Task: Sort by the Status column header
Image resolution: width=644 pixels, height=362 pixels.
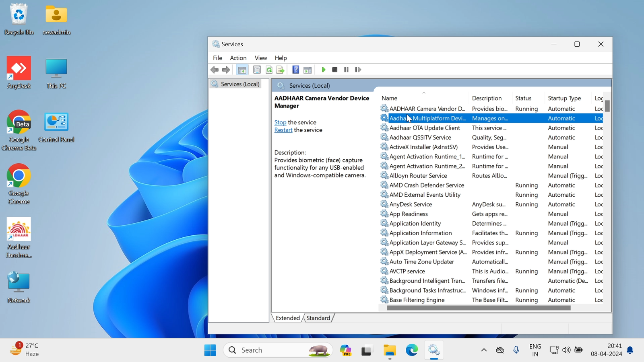Action: (528, 98)
